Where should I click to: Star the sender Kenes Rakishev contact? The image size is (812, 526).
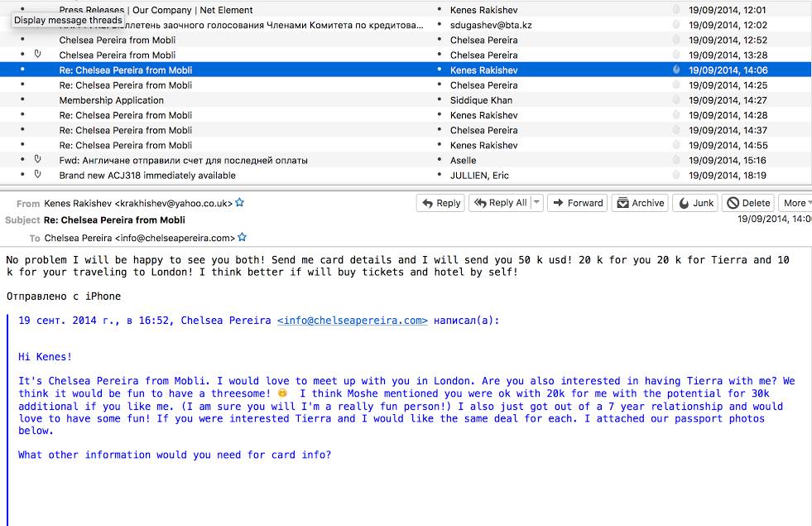(x=240, y=202)
